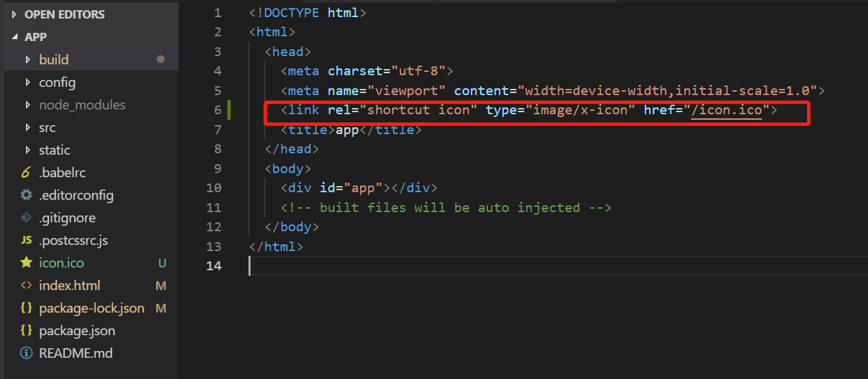868x379 pixels.
Task: Expand the OPEN EDITORS section arrow
Action: (14, 14)
